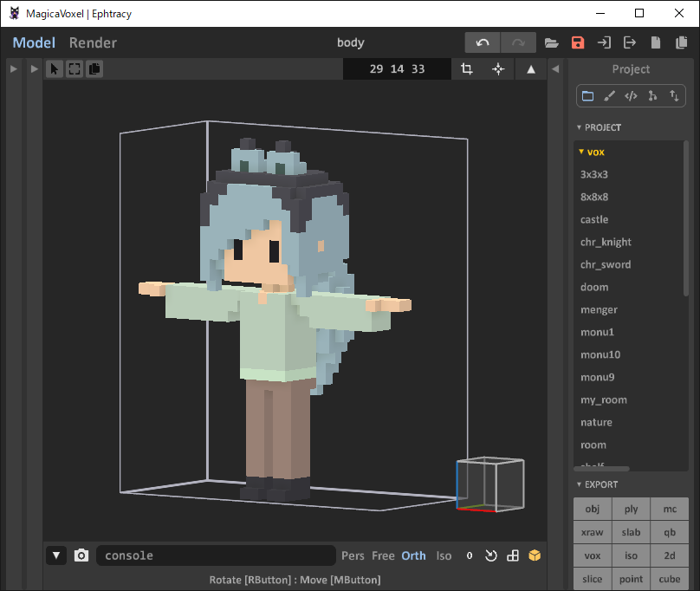Expand the console dropdown arrow
This screenshot has width=700, height=591.
click(x=56, y=555)
